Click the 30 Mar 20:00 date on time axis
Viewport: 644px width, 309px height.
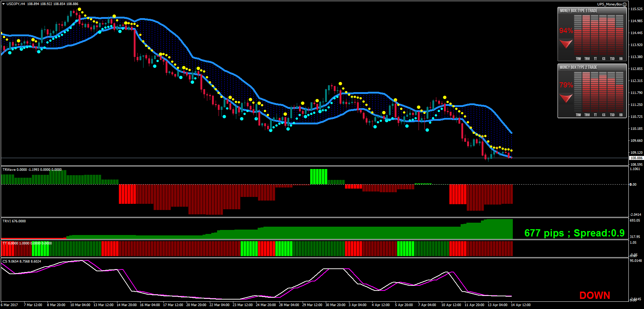click(x=335, y=305)
